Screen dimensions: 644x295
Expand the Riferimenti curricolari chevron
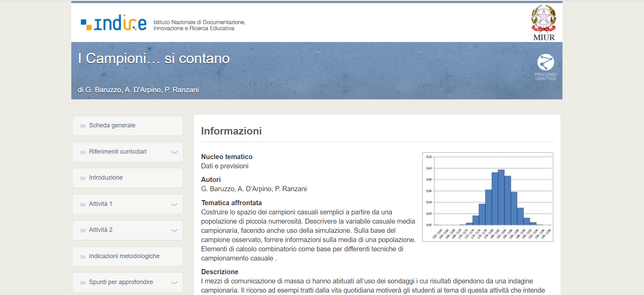(x=174, y=152)
